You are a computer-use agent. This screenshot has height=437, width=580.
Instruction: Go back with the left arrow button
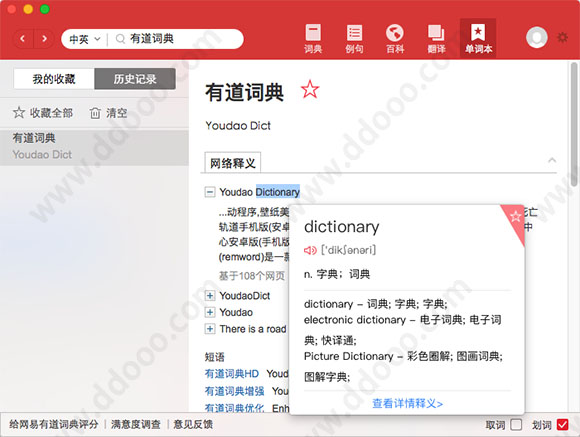coord(23,38)
